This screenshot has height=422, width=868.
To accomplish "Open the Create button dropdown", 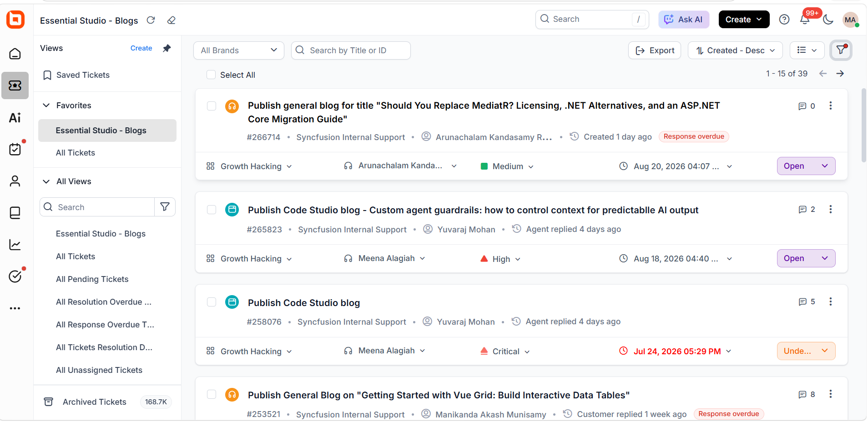I will pyautogui.click(x=744, y=20).
